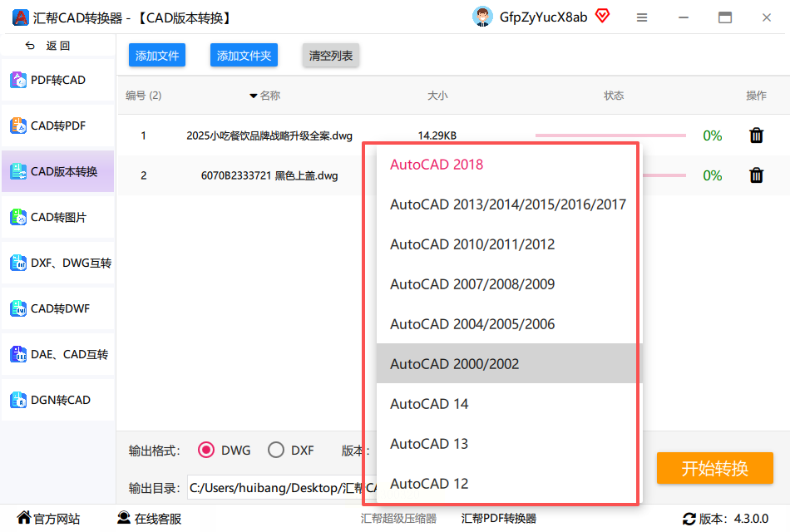Click the DGN转CAD sidebar icon

18,400
